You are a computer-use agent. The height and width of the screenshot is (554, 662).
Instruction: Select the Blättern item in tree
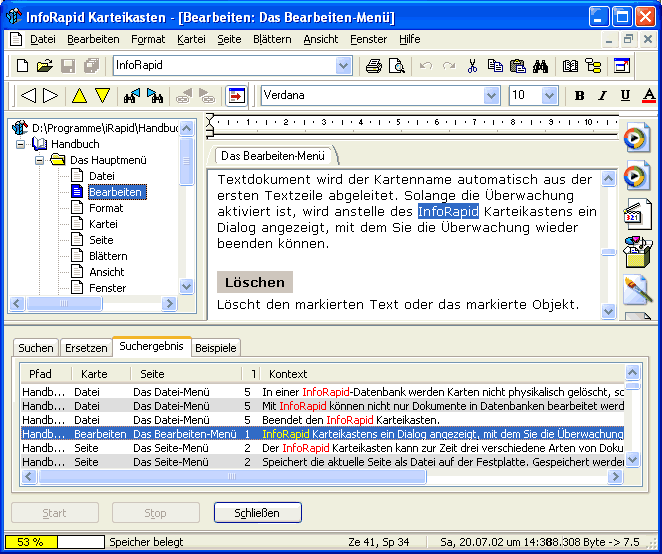tap(108, 256)
